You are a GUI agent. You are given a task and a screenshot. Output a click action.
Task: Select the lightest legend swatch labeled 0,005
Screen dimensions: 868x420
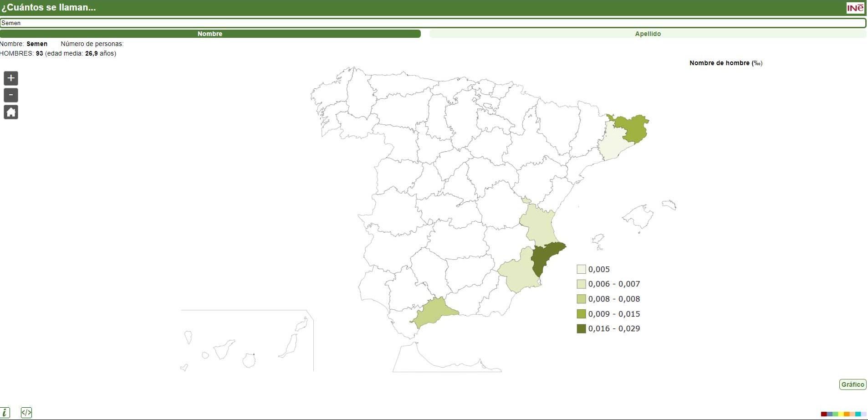click(x=581, y=269)
